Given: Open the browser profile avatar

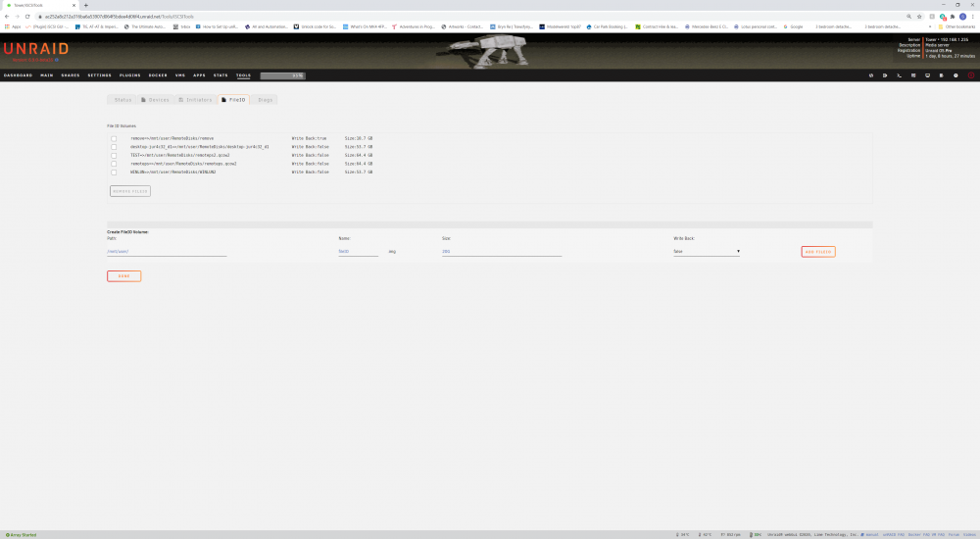Looking at the screenshot, I should pos(962,17).
